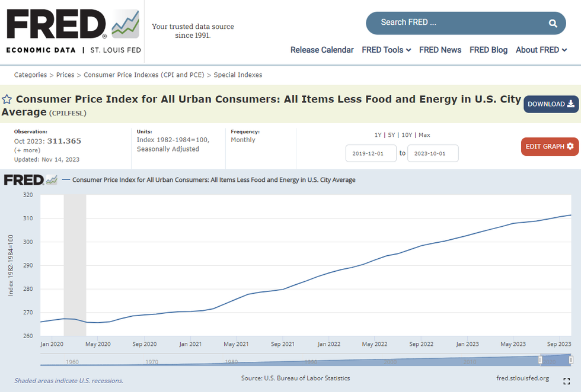Open the Edit Graph panel
Screen dimensions: 581x392
pos(550,146)
